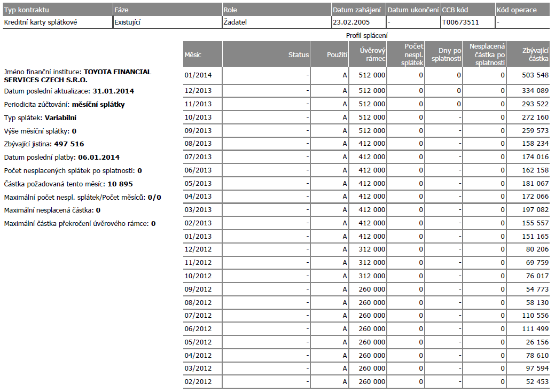Select the requested amount 10 895

[x=120, y=184]
